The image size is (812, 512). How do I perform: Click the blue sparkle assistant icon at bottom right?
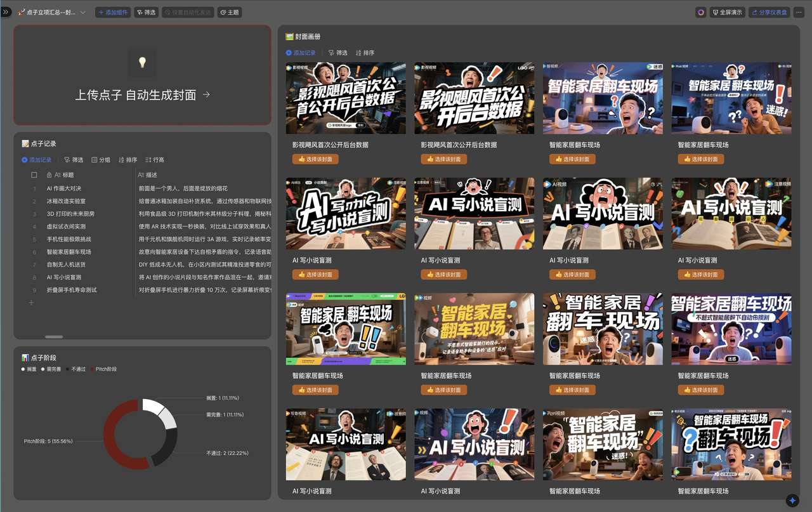(x=792, y=501)
